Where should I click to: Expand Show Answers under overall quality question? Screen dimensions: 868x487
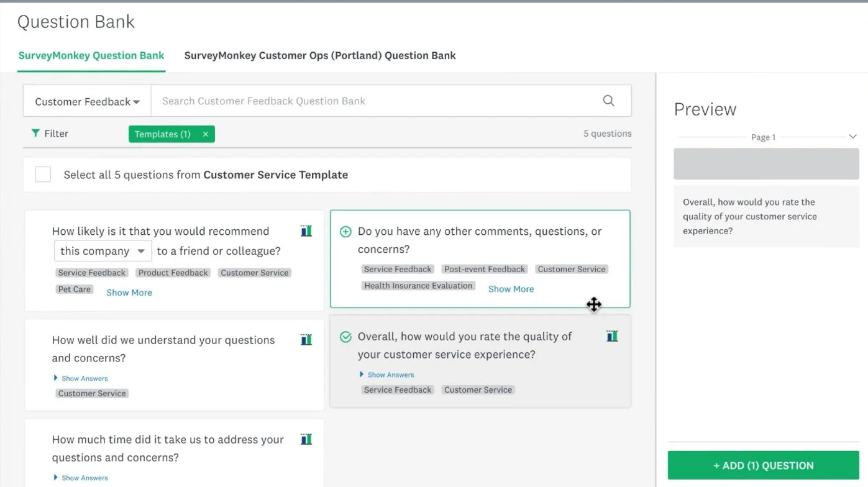click(x=386, y=375)
